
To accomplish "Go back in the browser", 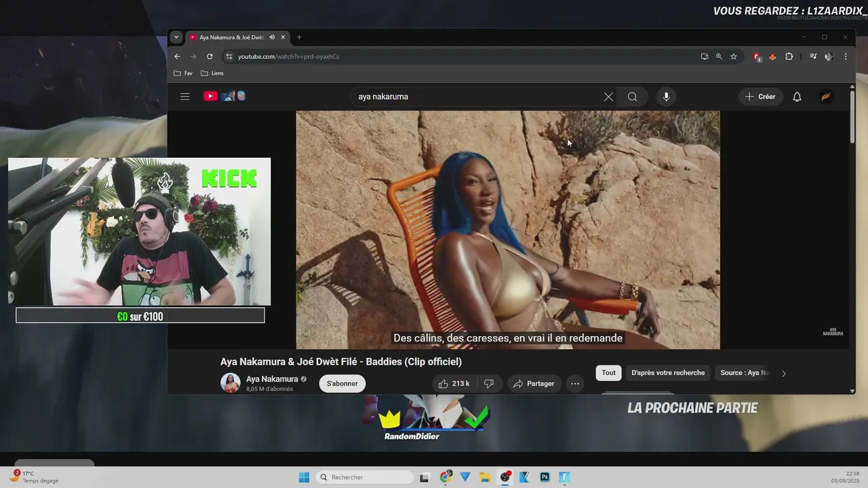I will (177, 56).
